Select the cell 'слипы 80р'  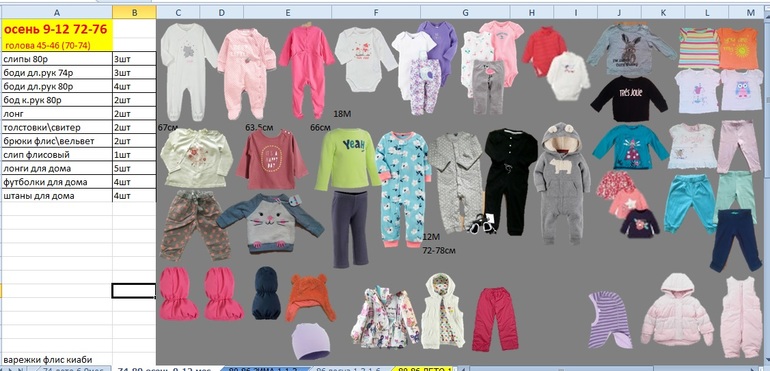56,59
